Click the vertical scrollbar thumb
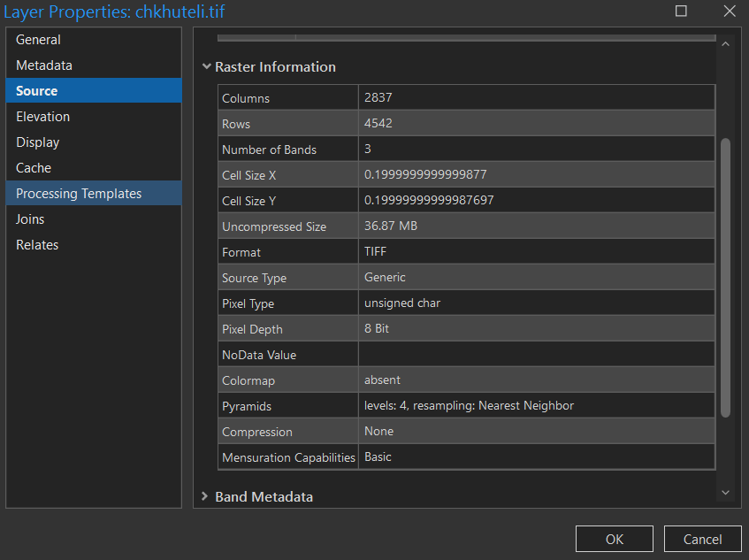This screenshot has width=749, height=560. point(726,276)
